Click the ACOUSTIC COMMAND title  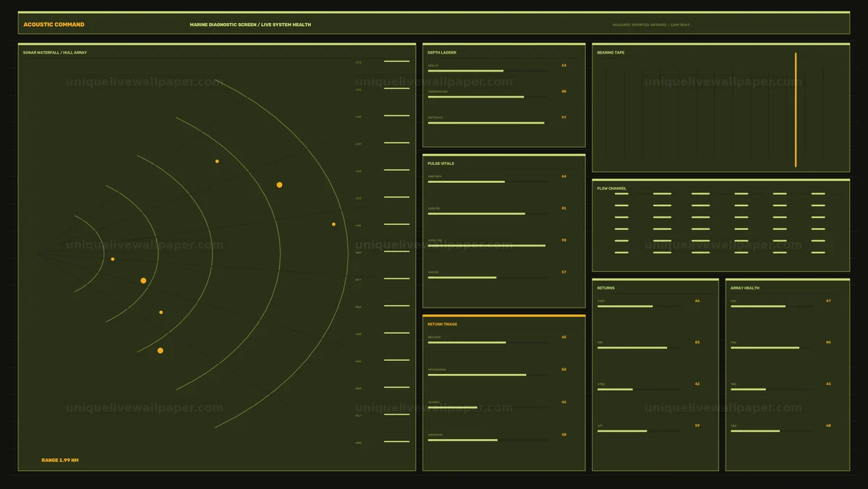54,25
